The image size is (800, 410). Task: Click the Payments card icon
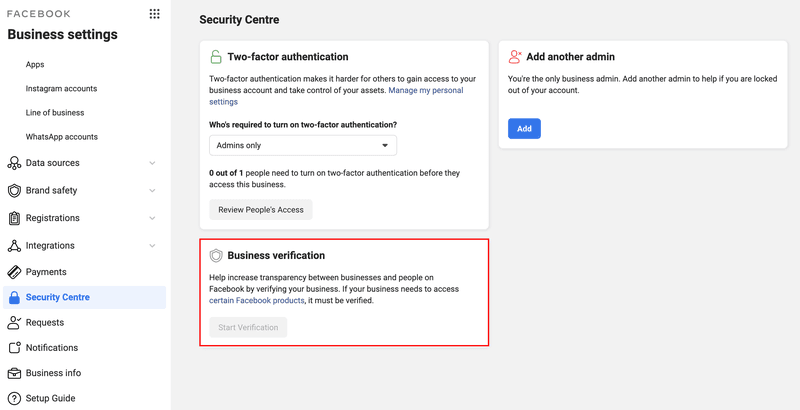point(14,272)
